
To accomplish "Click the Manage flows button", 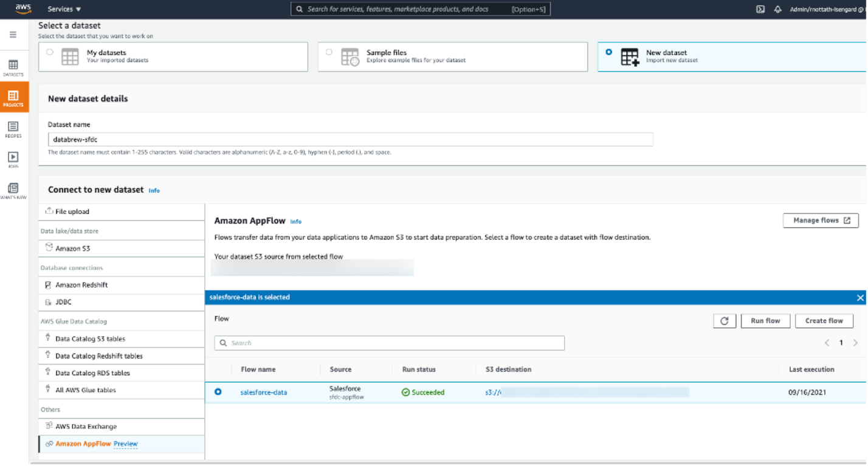I will tap(821, 221).
